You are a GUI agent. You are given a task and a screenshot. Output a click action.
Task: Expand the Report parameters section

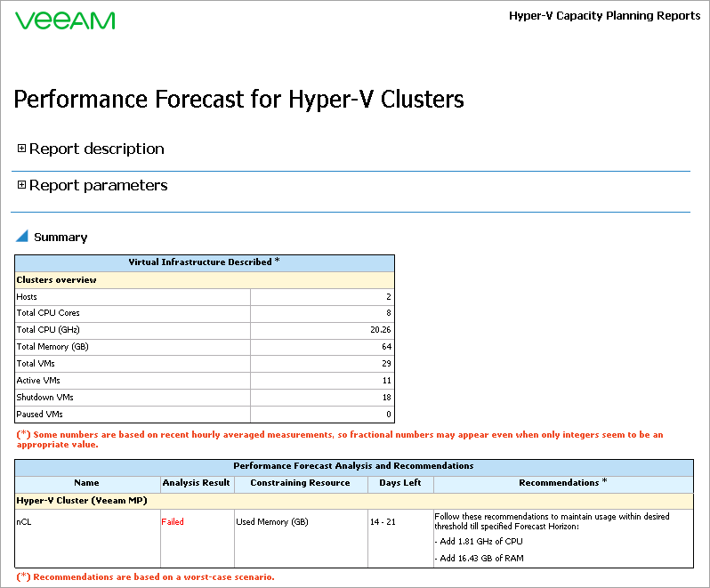[21, 184]
